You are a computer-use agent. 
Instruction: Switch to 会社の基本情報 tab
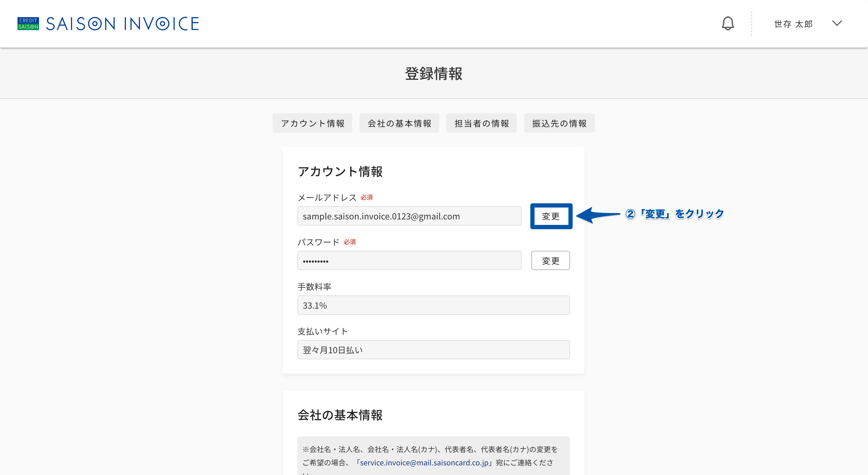coord(399,123)
